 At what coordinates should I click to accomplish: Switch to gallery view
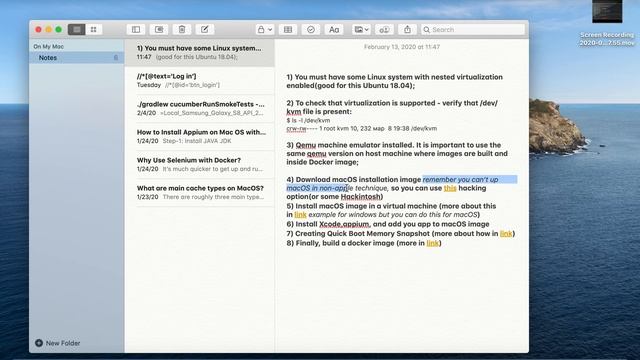(93, 29)
